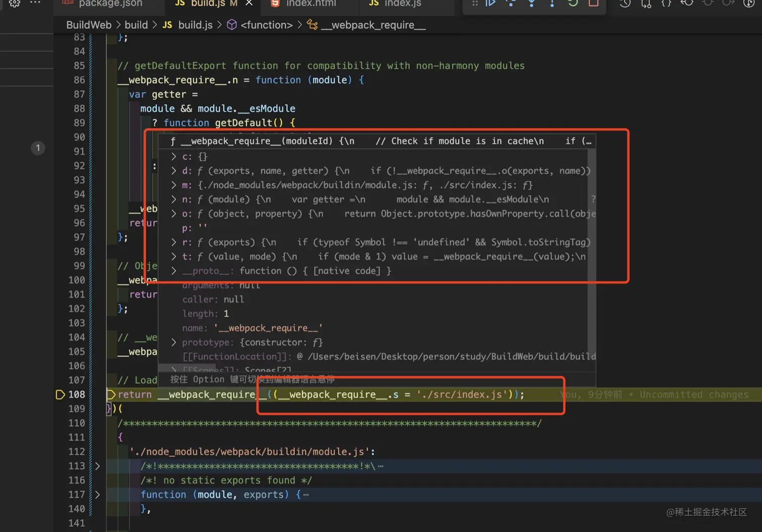The width and height of the screenshot is (762, 532).
Task: Click line number 112 in the gutter
Action: pos(77,452)
